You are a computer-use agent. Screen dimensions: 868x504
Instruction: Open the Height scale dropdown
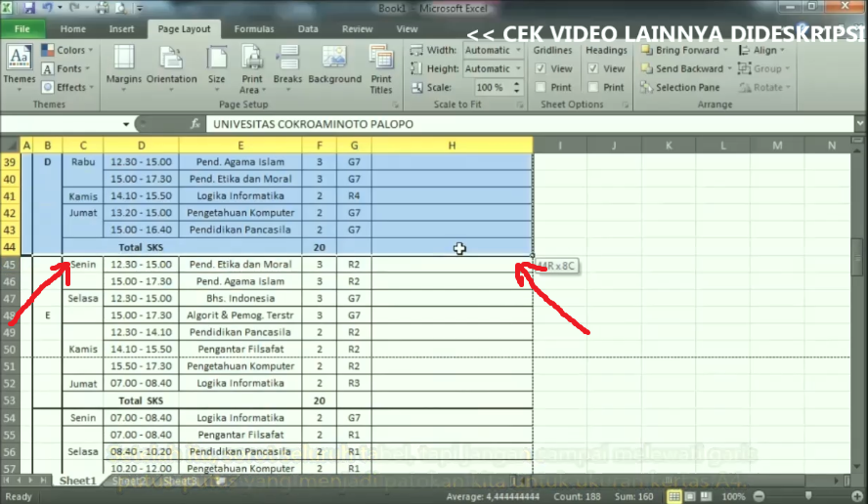pyautogui.click(x=518, y=68)
